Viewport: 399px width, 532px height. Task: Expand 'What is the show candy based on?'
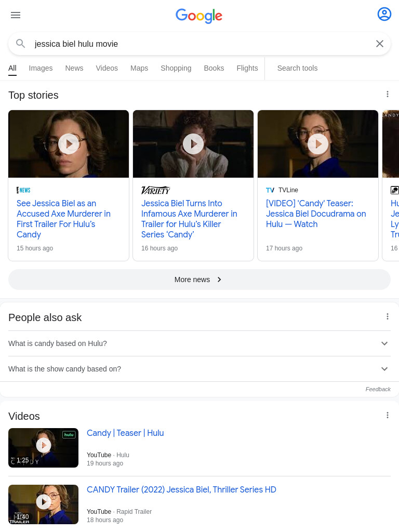click(x=199, y=369)
